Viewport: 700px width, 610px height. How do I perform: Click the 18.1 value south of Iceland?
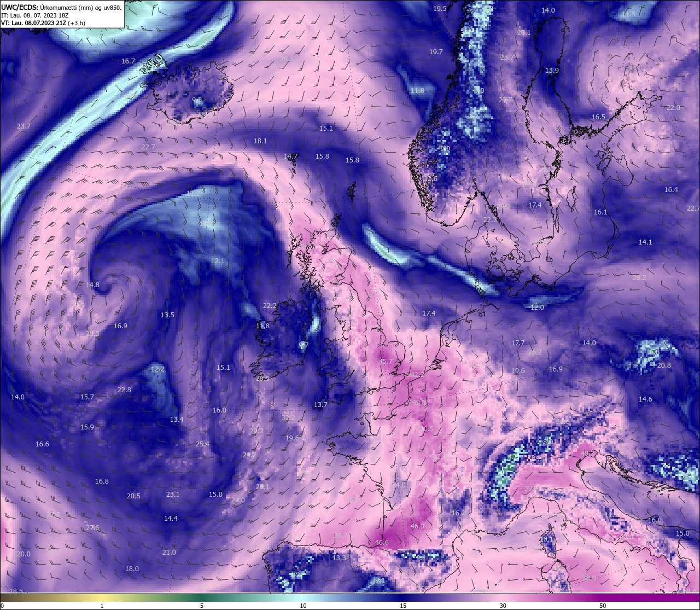click(x=260, y=141)
